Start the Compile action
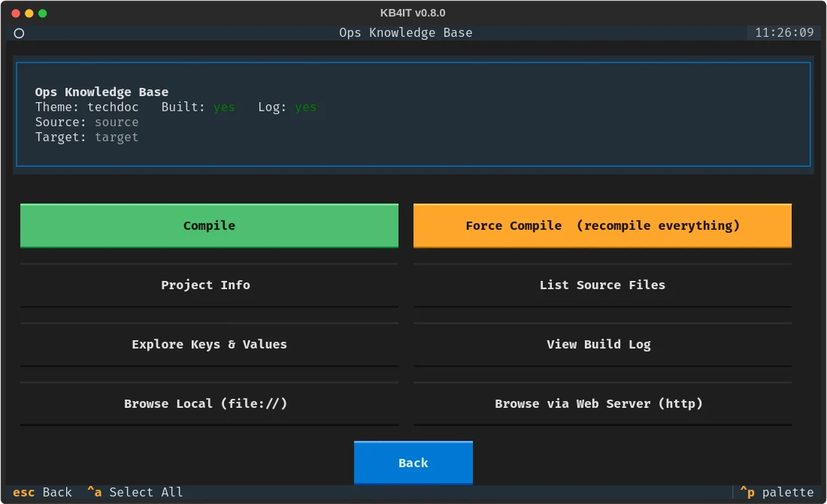The height and width of the screenshot is (504, 827). pyautogui.click(x=210, y=225)
